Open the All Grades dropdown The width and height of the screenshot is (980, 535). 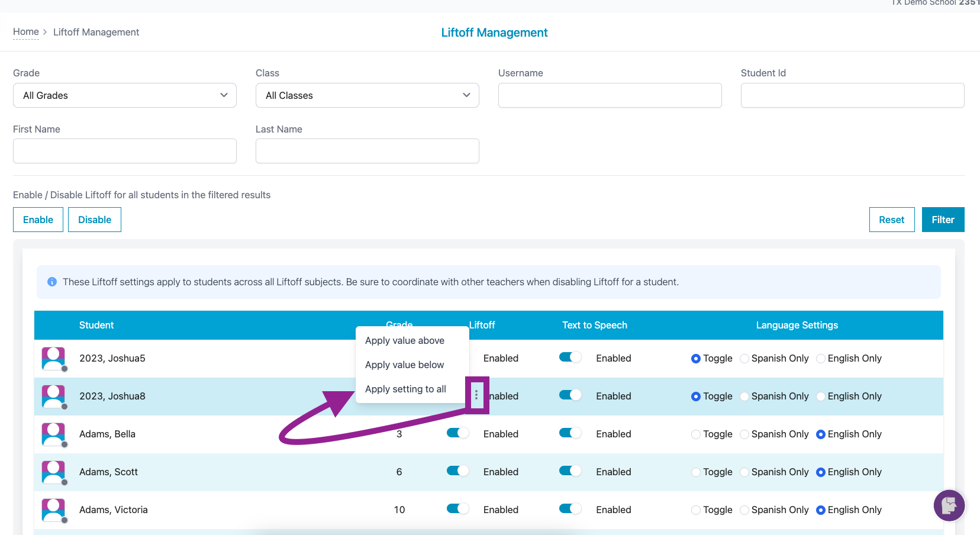pos(125,95)
